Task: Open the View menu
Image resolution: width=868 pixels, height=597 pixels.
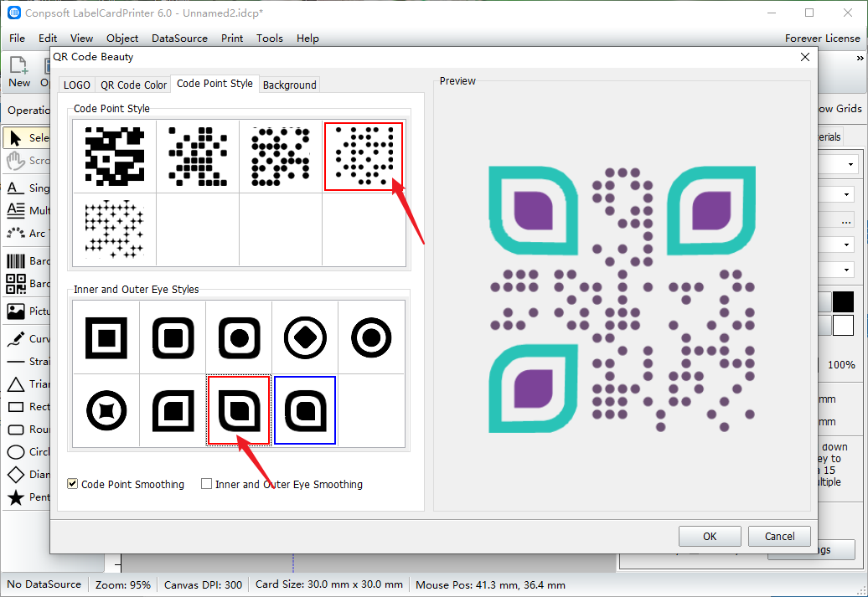Action: (81, 39)
